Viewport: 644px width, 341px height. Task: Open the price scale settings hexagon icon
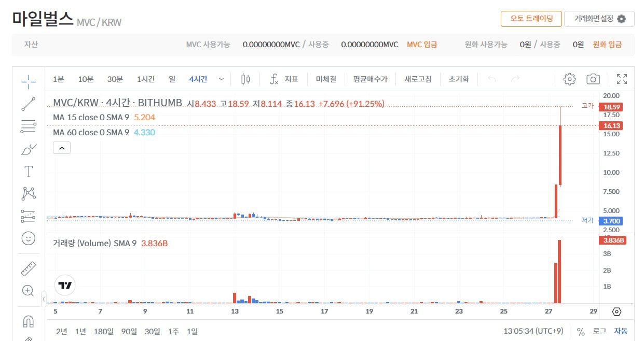point(616,311)
